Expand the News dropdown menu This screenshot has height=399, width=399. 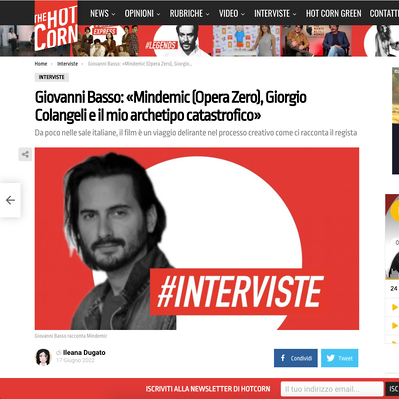[x=103, y=13]
